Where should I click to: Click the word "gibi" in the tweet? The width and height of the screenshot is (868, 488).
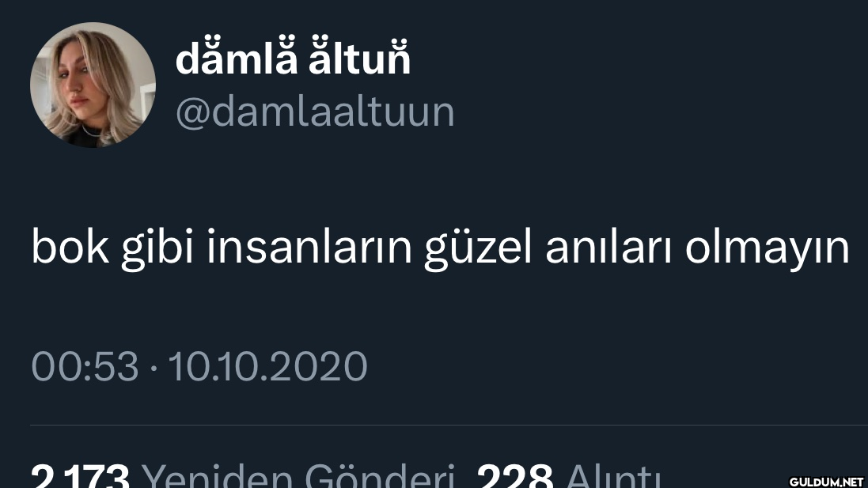pyautogui.click(x=157, y=249)
